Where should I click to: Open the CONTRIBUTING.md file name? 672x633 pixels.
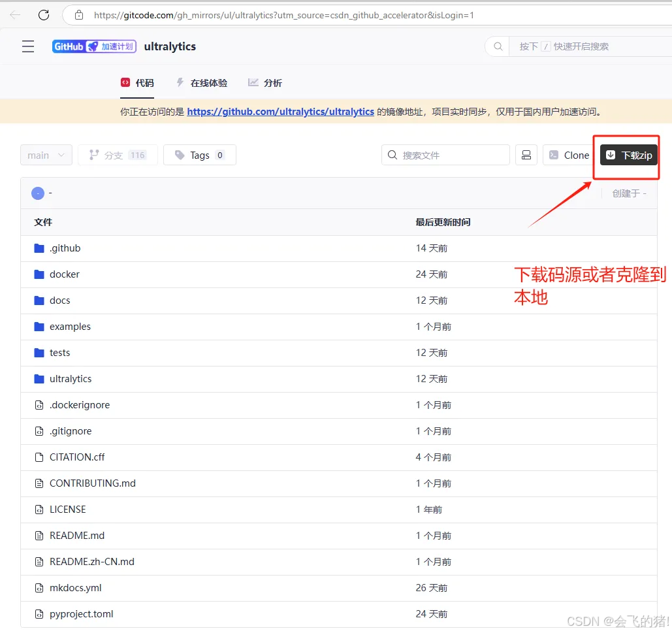pos(93,483)
